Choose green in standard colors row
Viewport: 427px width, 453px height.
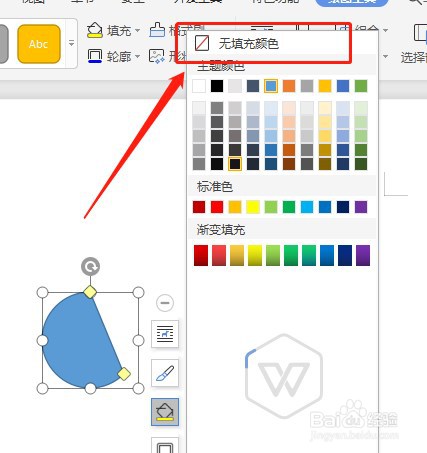(289, 207)
